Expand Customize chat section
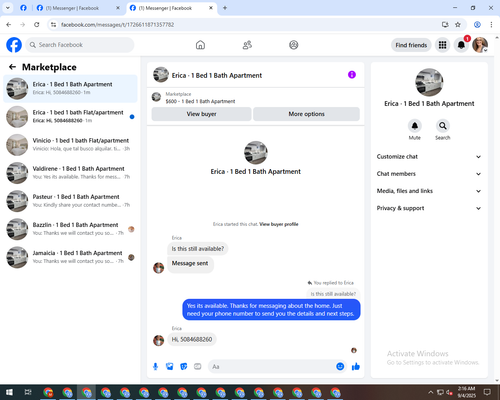This screenshot has height=400, width=500. 429,157
